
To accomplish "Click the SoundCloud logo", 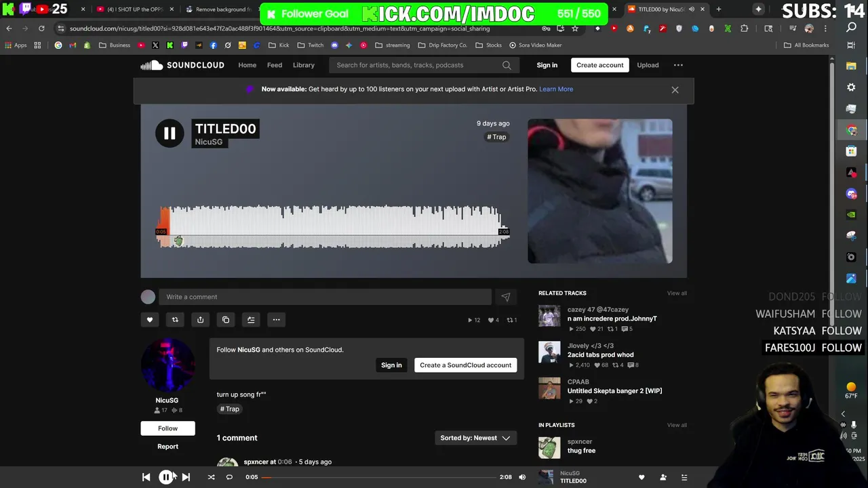I will [182, 65].
